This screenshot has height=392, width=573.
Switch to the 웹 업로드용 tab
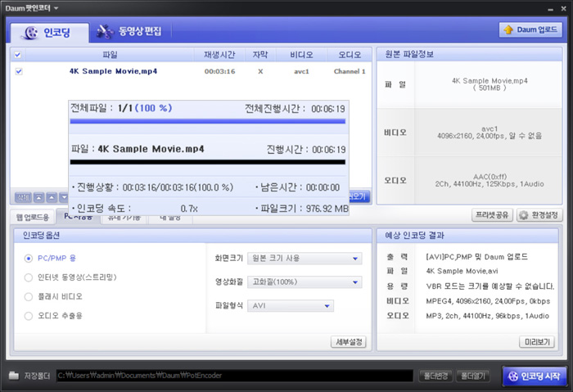[33, 218]
